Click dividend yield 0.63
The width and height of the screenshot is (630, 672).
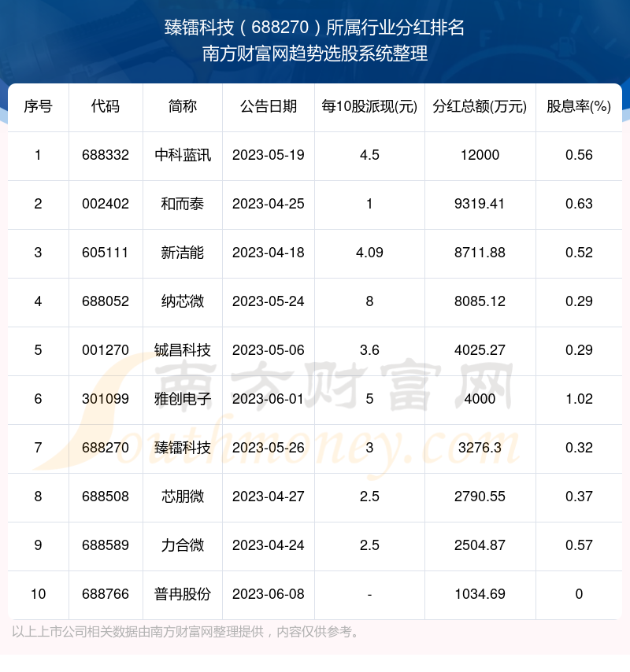point(579,204)
